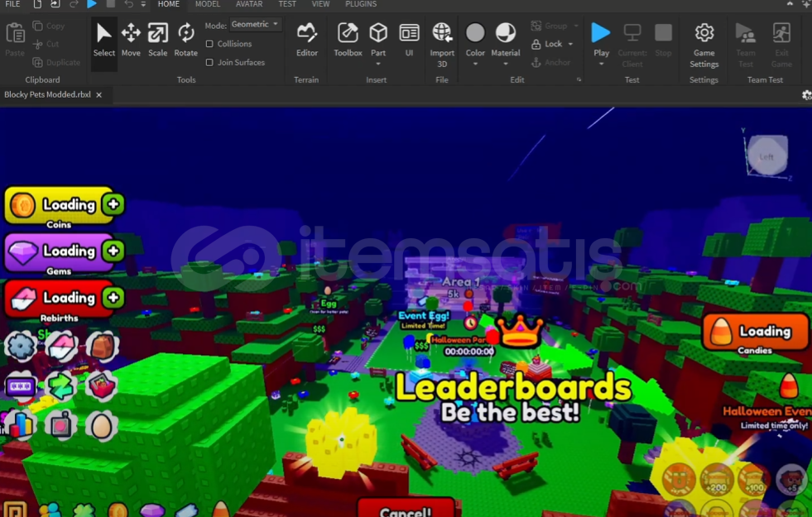
Task: Click the red shopping basket icon in HUD
Action: (102, 386)
